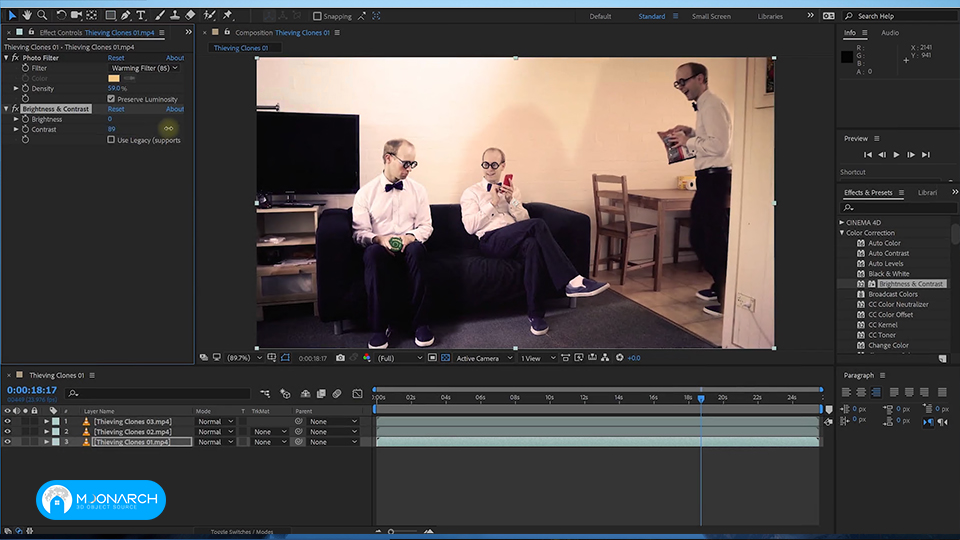Apply the Auto Color effect
960x540 pixels.
coord(884,243)
